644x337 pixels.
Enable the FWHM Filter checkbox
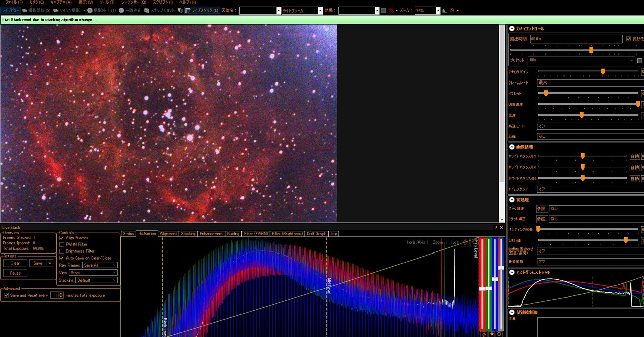(x=62, y=244)
